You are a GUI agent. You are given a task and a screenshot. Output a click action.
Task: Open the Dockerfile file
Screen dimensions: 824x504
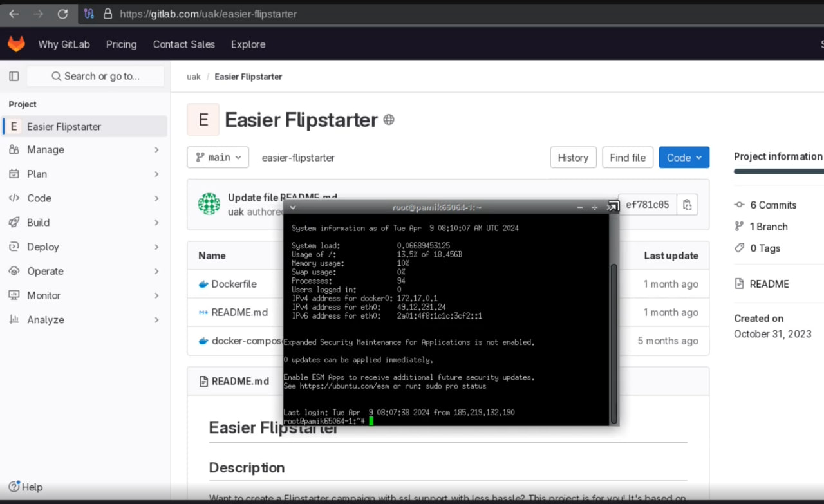234,284
